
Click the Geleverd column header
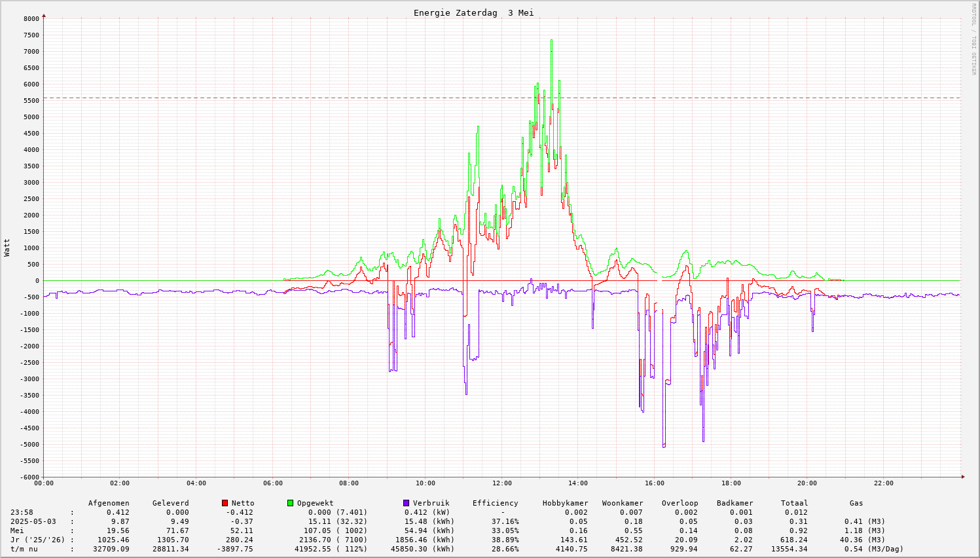pyautogui.click(x=170, y=503)
